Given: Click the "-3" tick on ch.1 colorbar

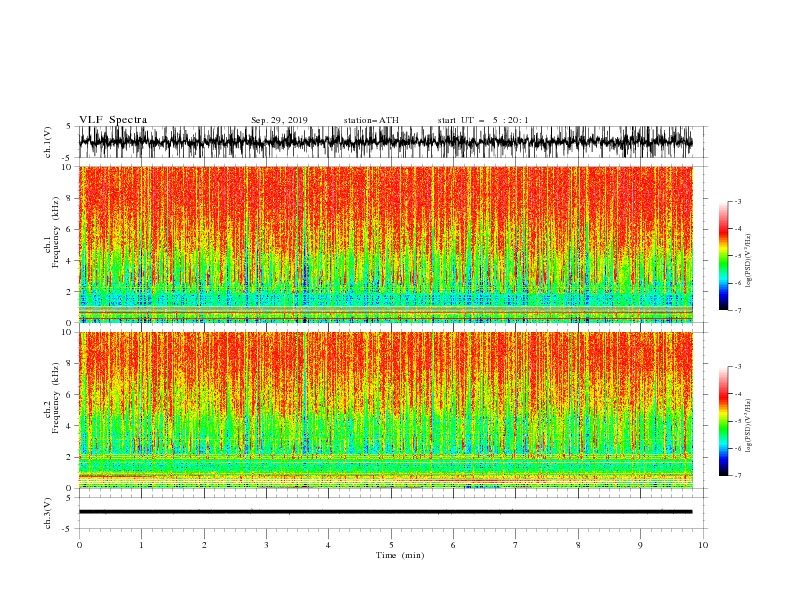Looking at the screenshot, I should 738,201.
